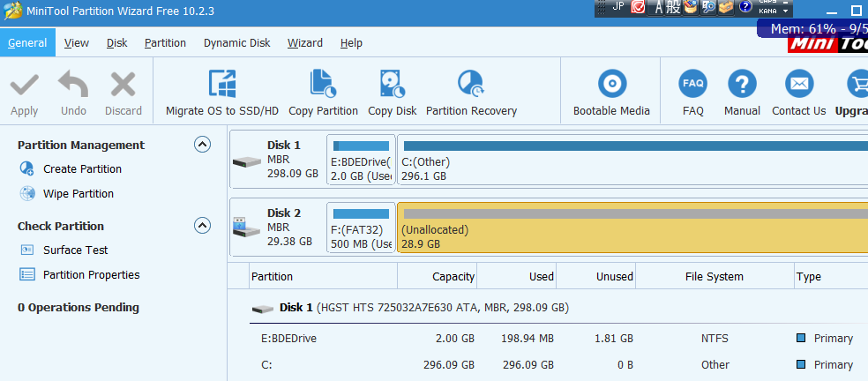
Task: Sort by the Capacity column header
Action: click(438, 277)
